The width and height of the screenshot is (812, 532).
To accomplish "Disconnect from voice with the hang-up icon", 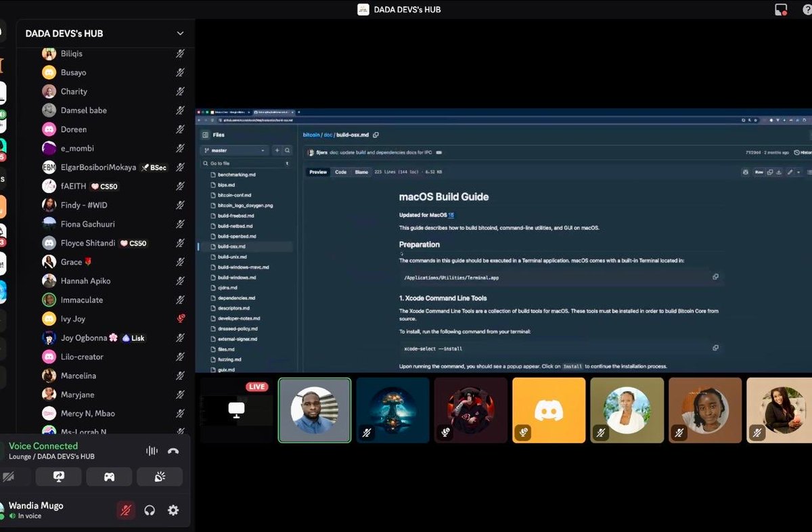I will coord(173,449).
